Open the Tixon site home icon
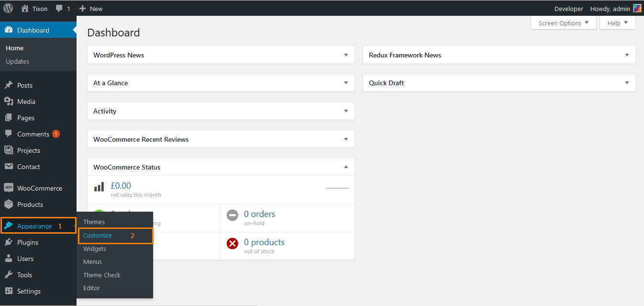Image resolution: width=644 pixels, height=306 pixels. 25,8
